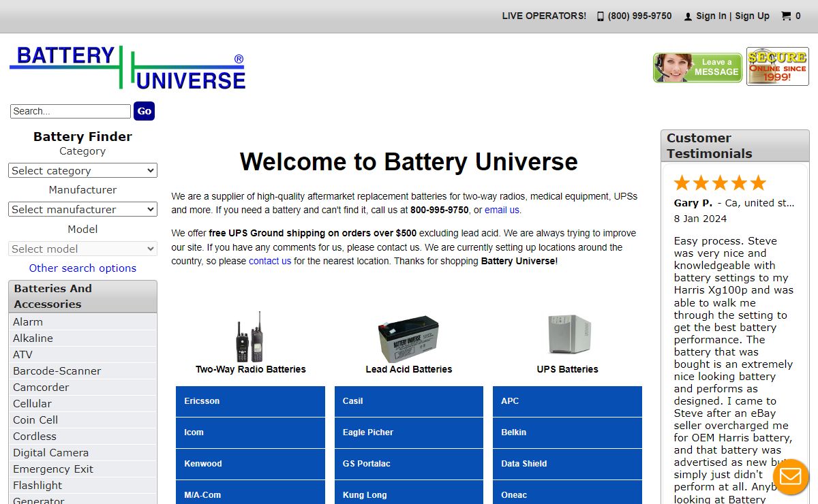Select ATV in the category list

tap(83, 354)
